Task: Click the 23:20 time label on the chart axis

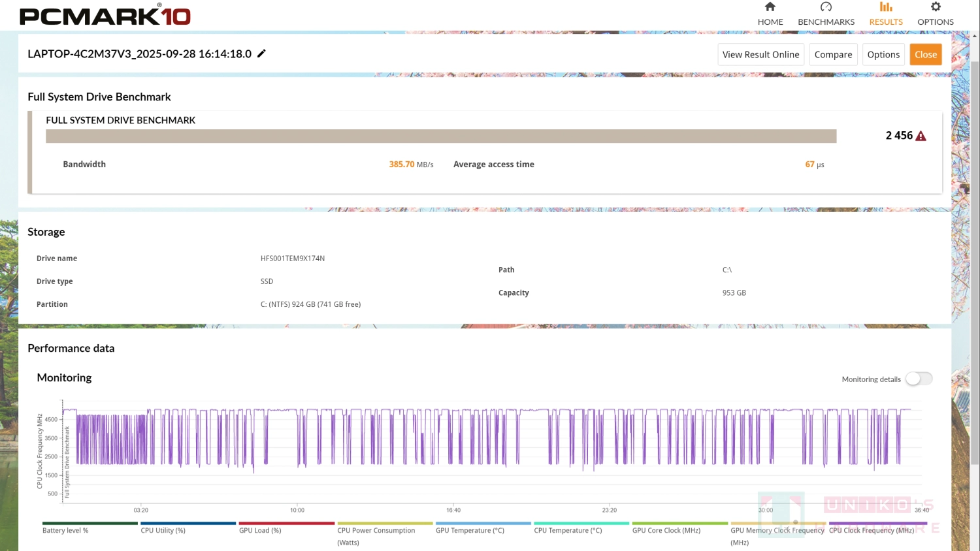Action: (x=610, y=510)
